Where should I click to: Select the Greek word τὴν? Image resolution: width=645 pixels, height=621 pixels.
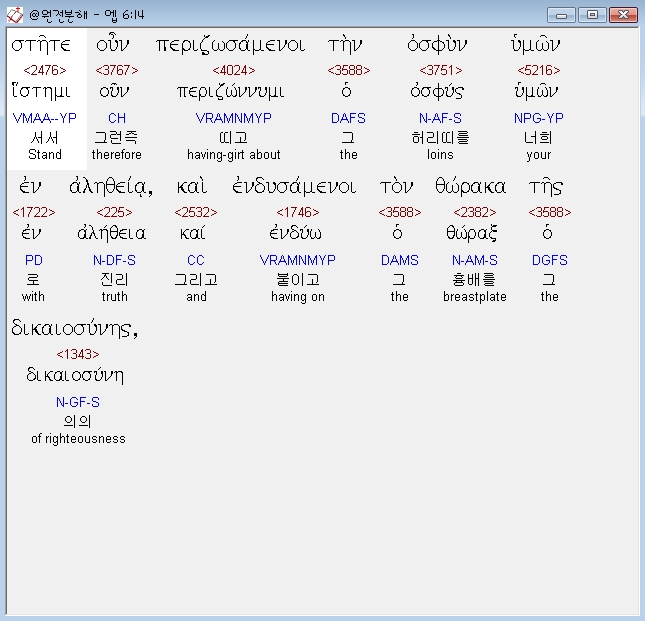[345, 45]
